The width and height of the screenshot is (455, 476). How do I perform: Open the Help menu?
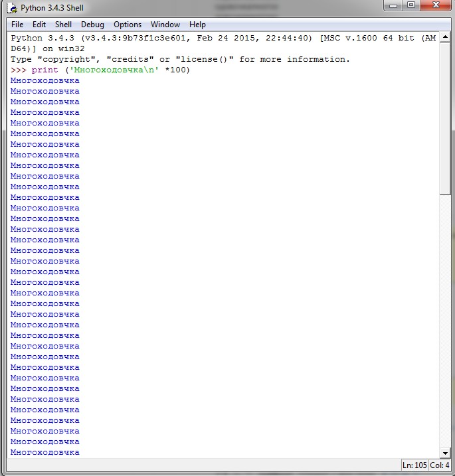click(x=197, y=25)
